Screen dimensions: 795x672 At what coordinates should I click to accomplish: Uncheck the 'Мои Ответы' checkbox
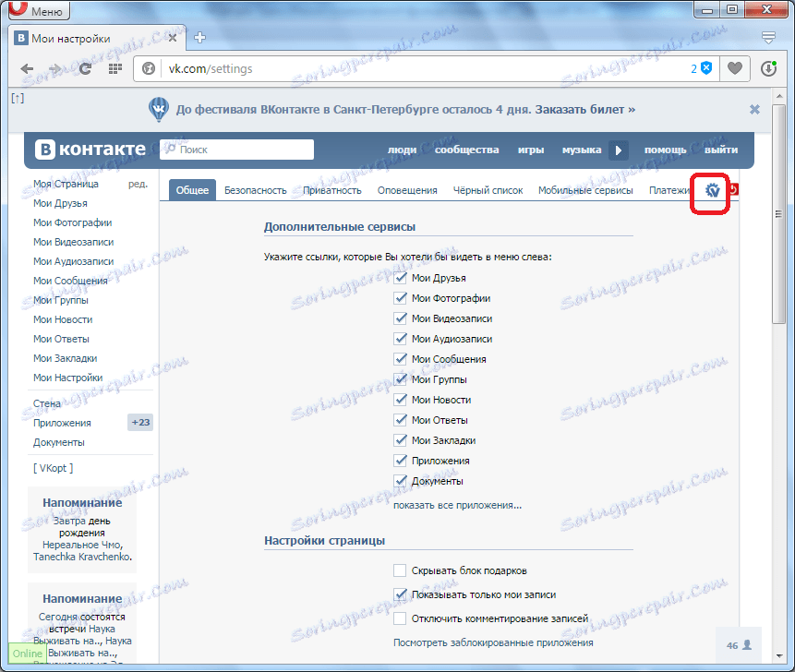(x=400, y=420)
